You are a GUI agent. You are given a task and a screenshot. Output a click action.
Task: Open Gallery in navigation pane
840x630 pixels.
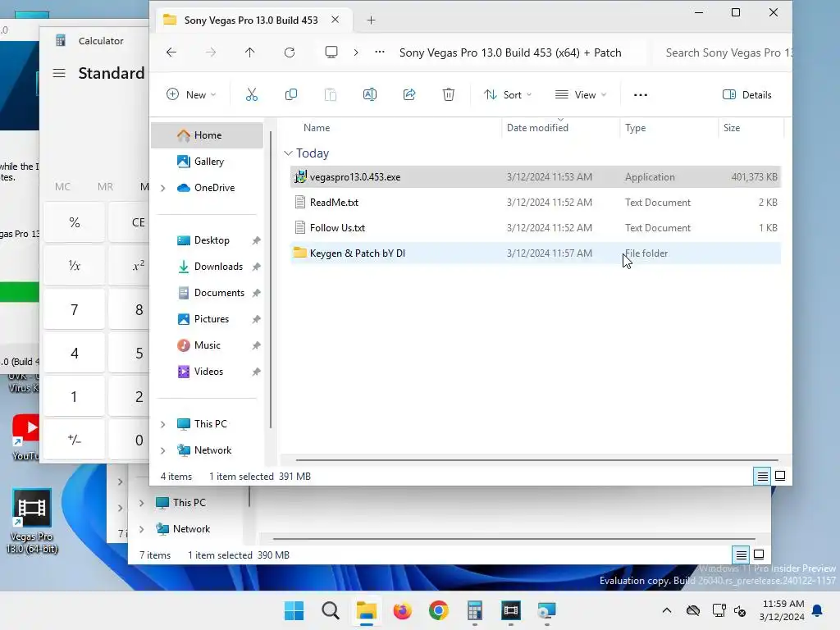(x=208, y=162)
